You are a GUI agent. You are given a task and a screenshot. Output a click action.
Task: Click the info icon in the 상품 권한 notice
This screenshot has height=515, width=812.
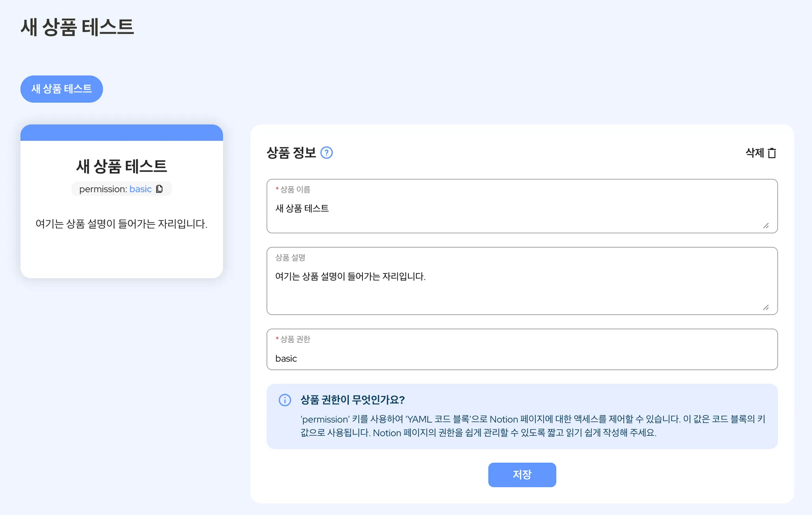(x=285, y=400)
